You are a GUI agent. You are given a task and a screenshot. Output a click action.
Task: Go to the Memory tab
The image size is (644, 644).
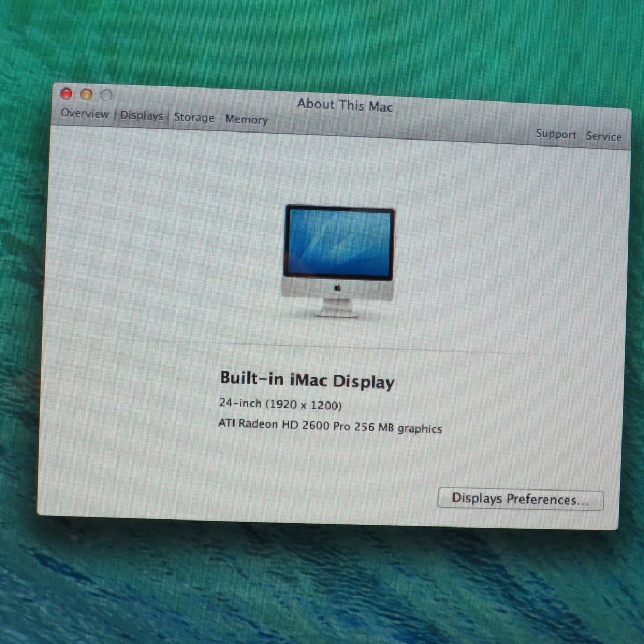246,119
